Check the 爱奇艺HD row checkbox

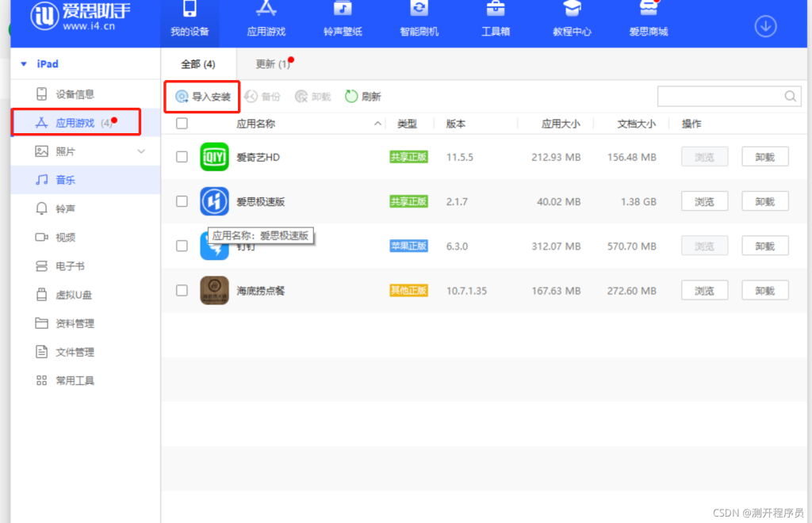182,157
